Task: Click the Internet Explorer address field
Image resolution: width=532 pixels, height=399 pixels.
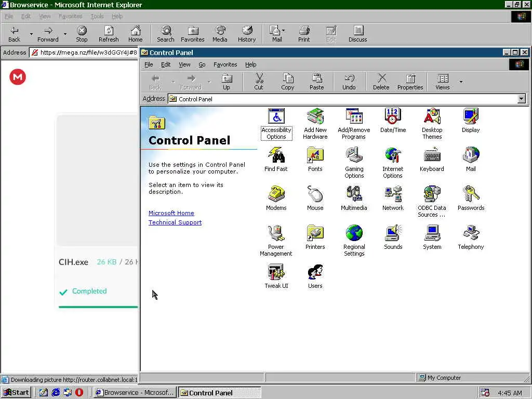Action: 84,52
